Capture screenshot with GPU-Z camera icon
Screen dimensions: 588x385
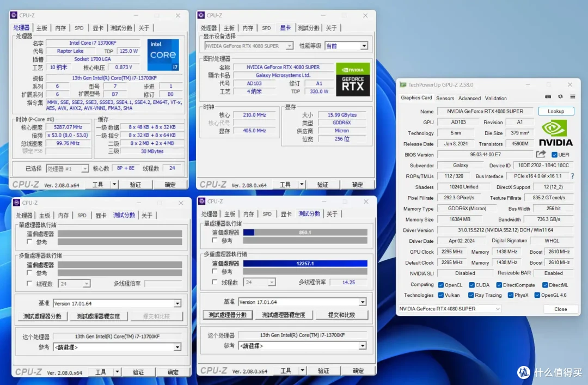pos(548,96)
